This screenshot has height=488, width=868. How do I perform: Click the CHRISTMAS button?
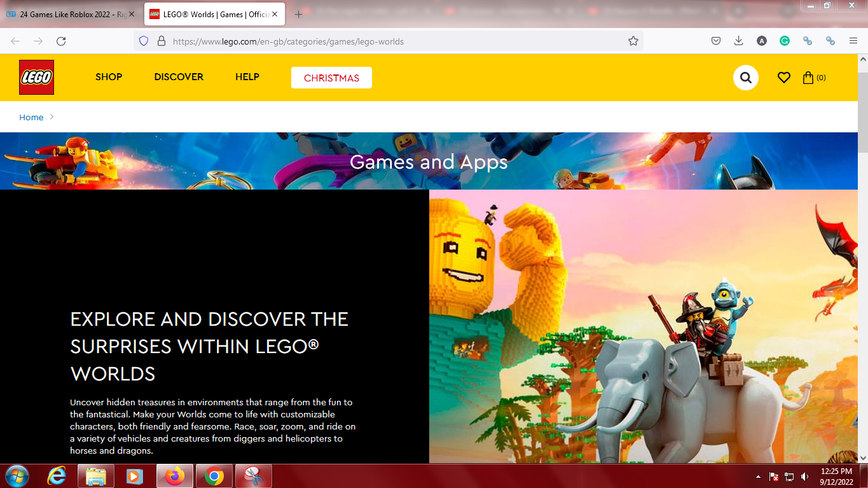(331, 78)
